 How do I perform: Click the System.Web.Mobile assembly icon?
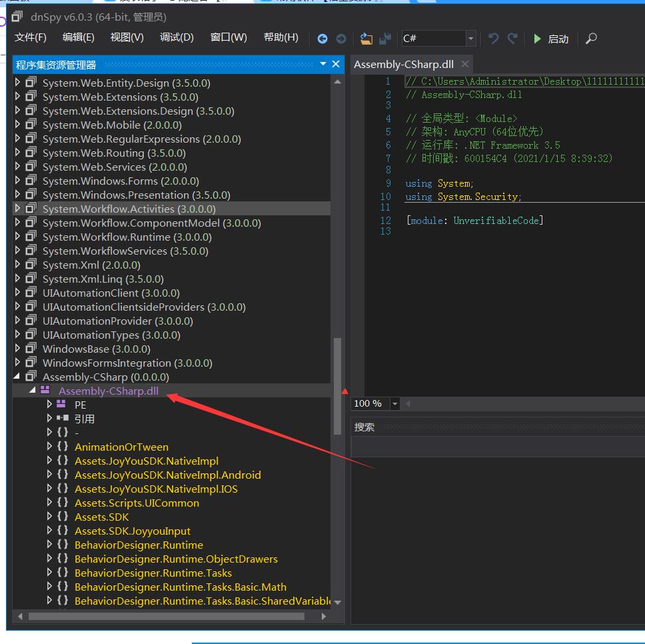[x=31, y=124]
